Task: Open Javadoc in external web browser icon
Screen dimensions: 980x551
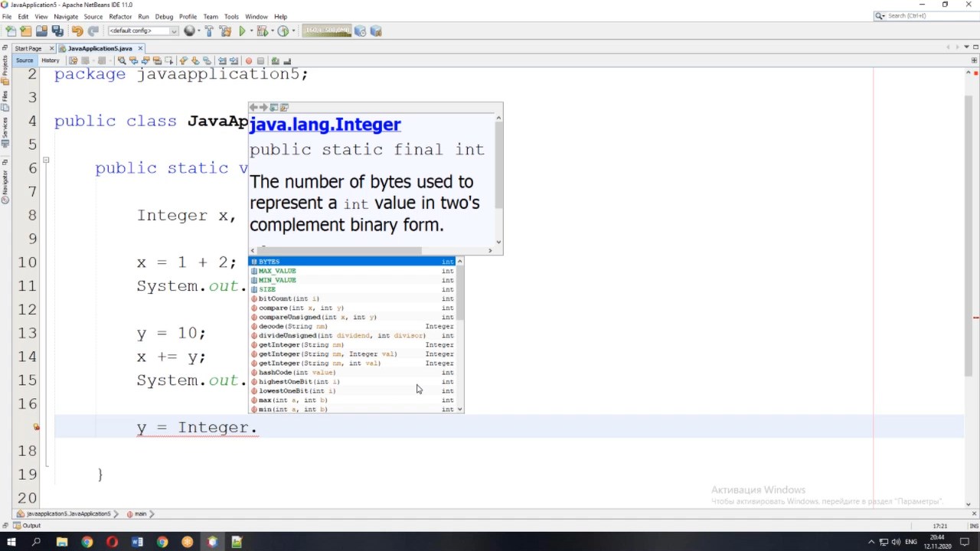Action: coord(274,107)
